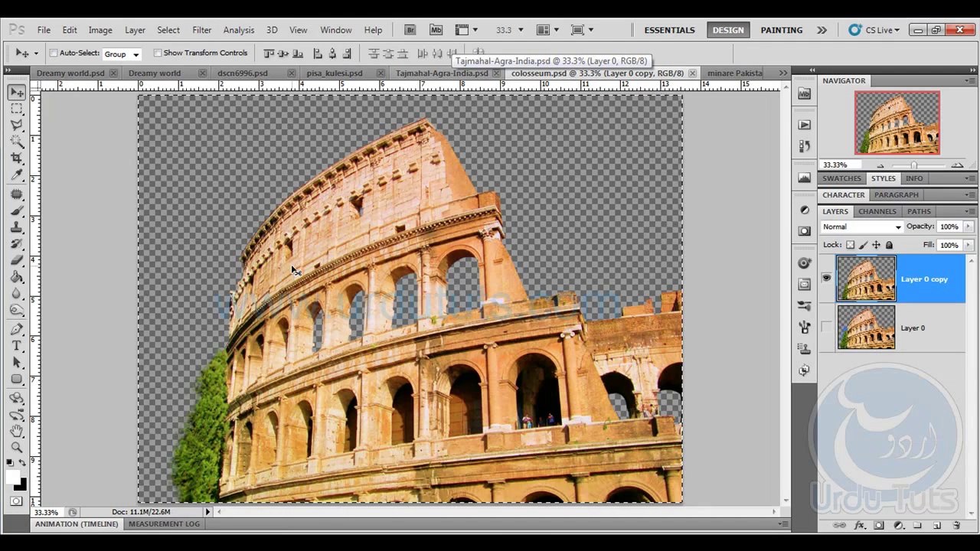Close the pisa_kulesi.psd document tab

pos(380,73)
